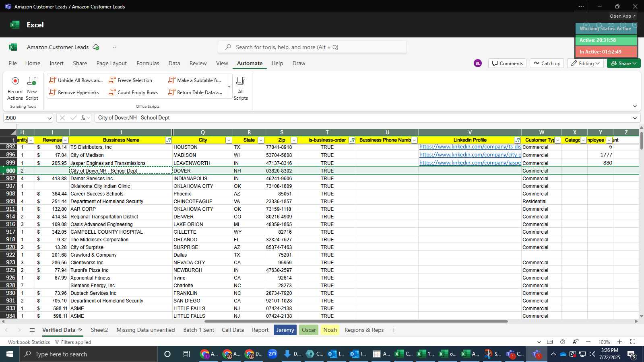Viewport: 644px width, 362px height.
Task: Run the Count Empty Rows script
Action: tap(133, 93)
